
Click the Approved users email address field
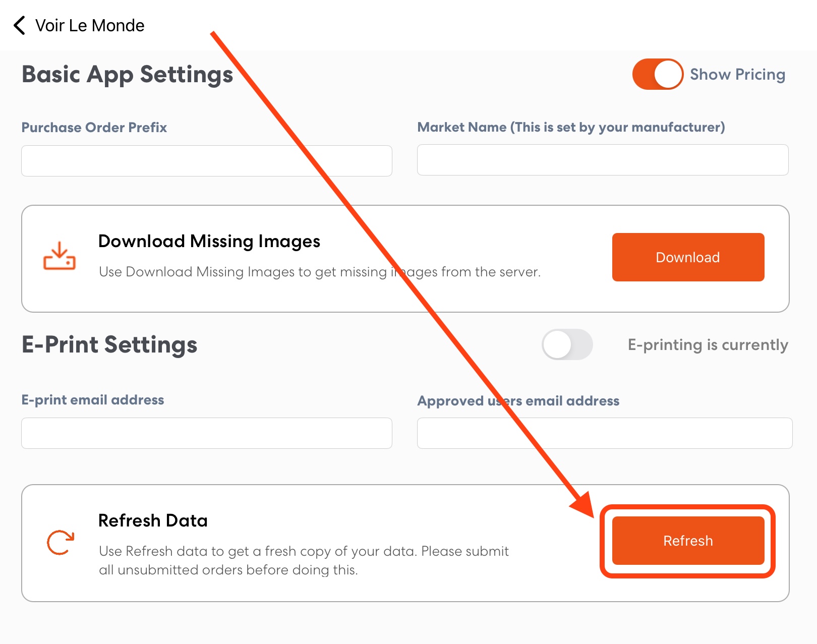[605, 433]
